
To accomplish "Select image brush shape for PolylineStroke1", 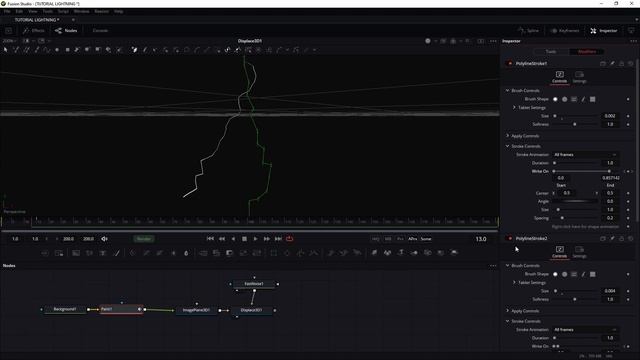I will [x=574, y=99].
